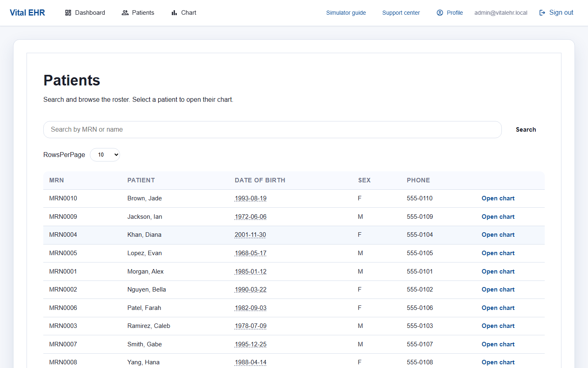The width and height of the screenshot is (588, 368).
Task: Click the search by MRN input field
Action: [272, 129]
